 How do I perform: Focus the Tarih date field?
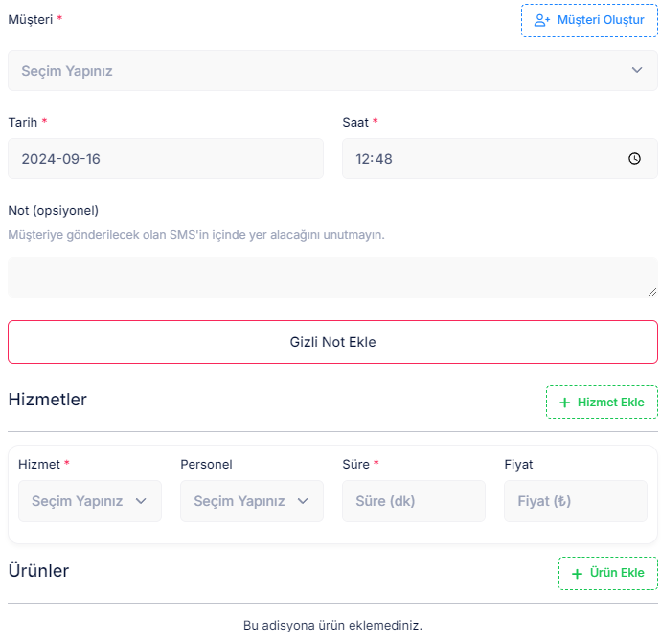(166, 158)
